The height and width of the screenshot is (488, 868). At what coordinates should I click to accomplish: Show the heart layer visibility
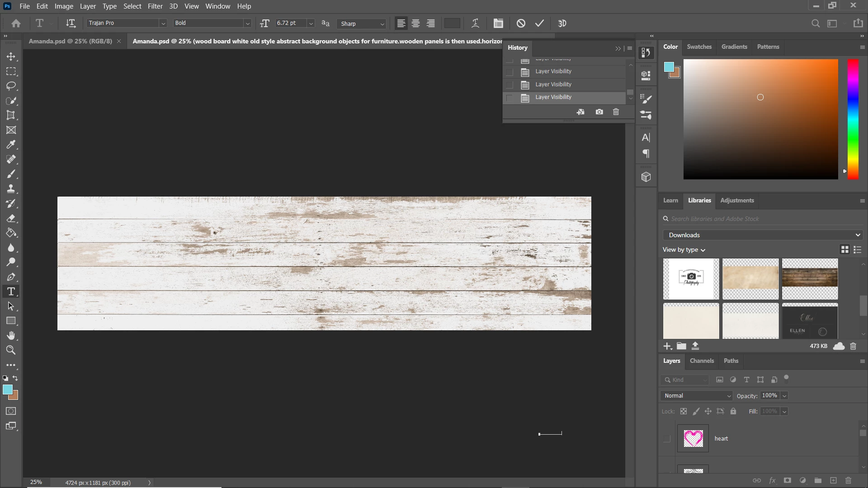pos(667,439)
